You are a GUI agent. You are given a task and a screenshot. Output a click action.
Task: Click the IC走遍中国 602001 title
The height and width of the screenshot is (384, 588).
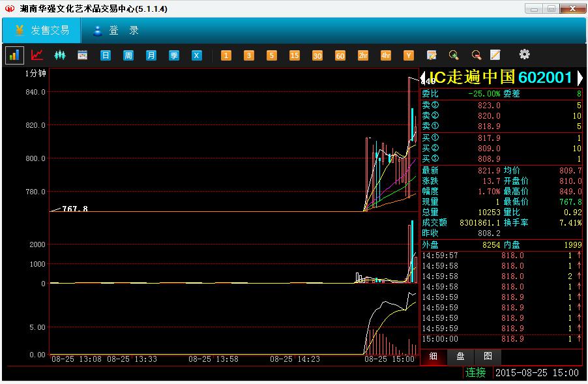pyautogui.click(x=501, y=77)
